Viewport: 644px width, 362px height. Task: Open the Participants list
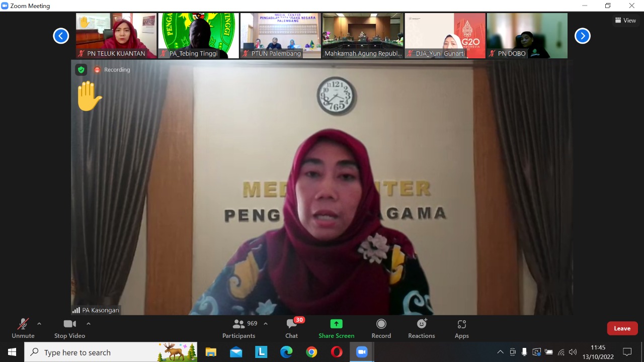pyautogui.click(x=239, y=328)
